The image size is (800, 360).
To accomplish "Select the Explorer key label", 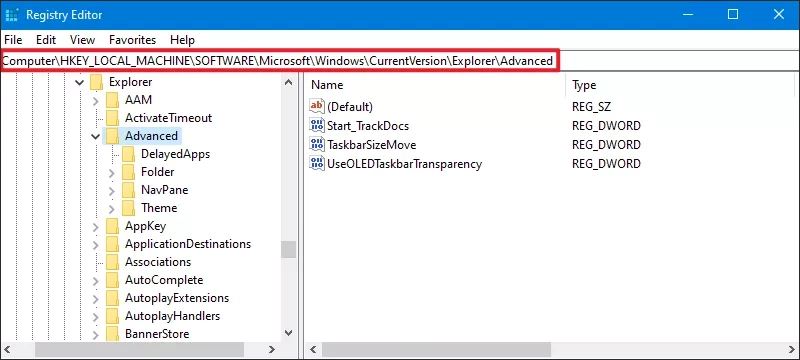I will pyautogui.click(x=130, y=82).
